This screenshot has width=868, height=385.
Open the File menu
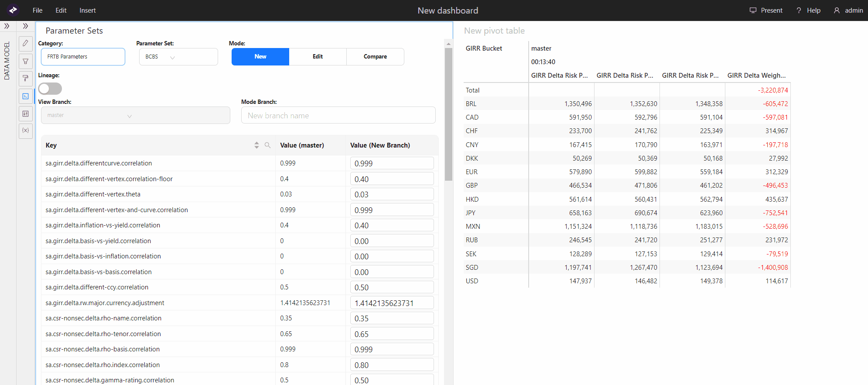[x=38, y=10]
